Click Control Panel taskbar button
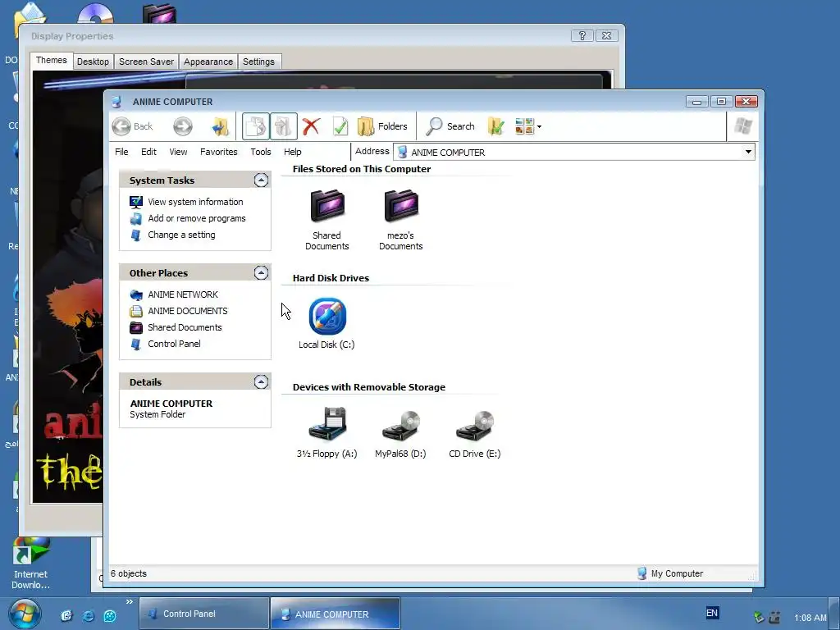This screenshot has height=630, width=840. (x=204, y=614)
